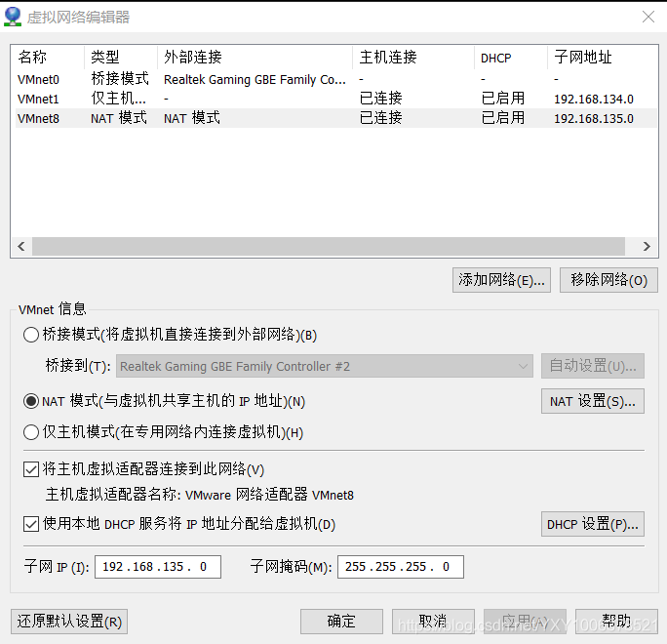Click 还原默认设置(R) button
This screenshot has width=667, height=644.
69,622
